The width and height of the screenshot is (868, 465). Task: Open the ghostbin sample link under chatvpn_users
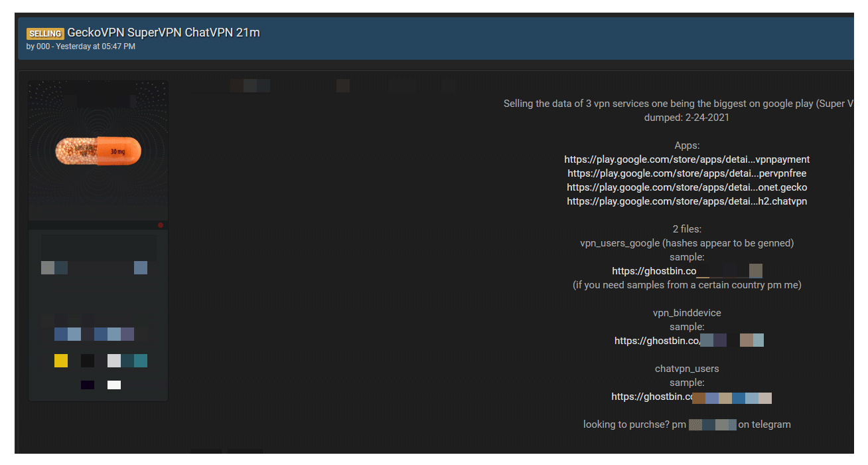tap(691, 397)
